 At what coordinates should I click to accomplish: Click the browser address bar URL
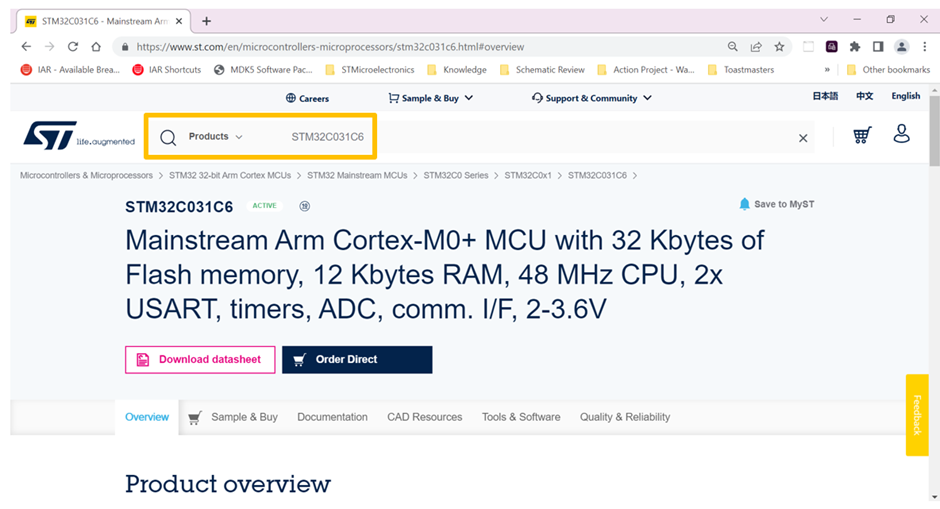pos(330,47)
